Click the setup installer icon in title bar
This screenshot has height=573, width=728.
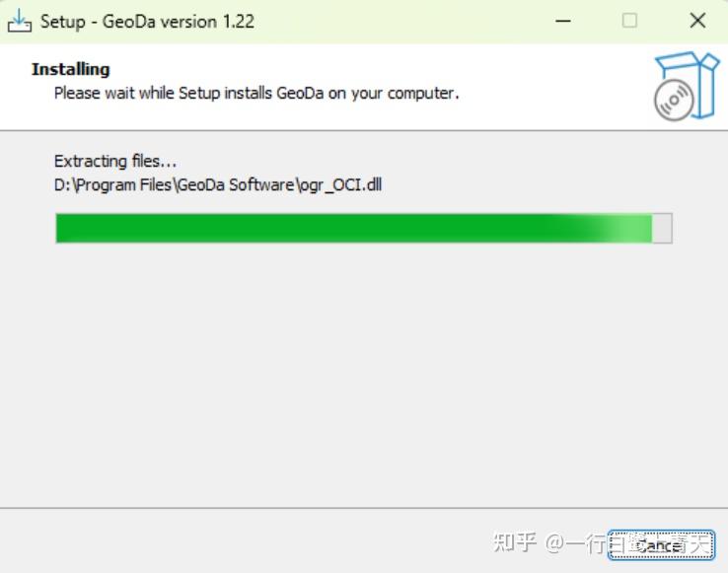point(20,21)
